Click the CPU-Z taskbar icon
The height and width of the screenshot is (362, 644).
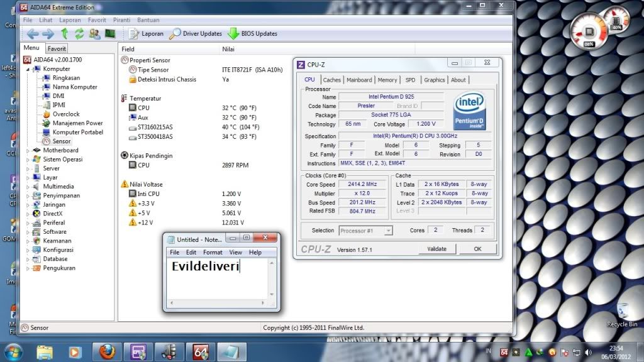tap(138, 352)
